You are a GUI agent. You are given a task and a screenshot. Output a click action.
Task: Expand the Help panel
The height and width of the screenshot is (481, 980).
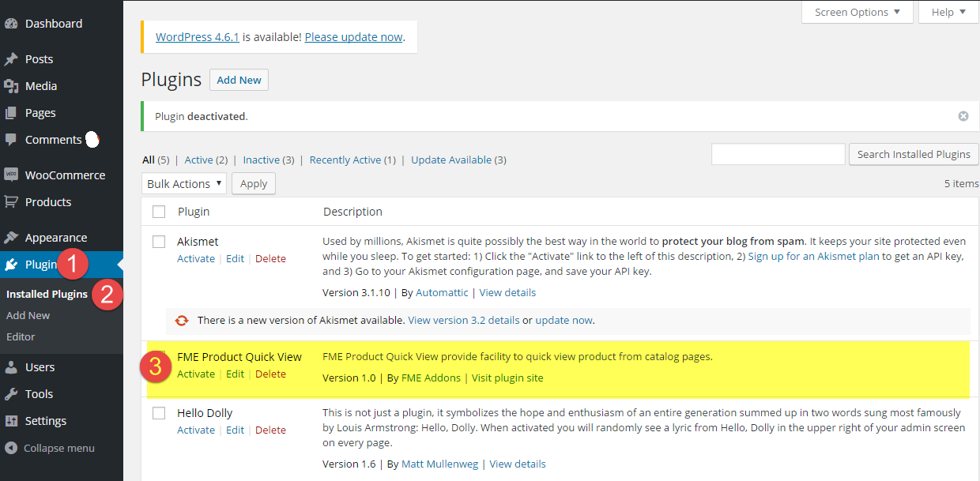[x=948, y=12]
